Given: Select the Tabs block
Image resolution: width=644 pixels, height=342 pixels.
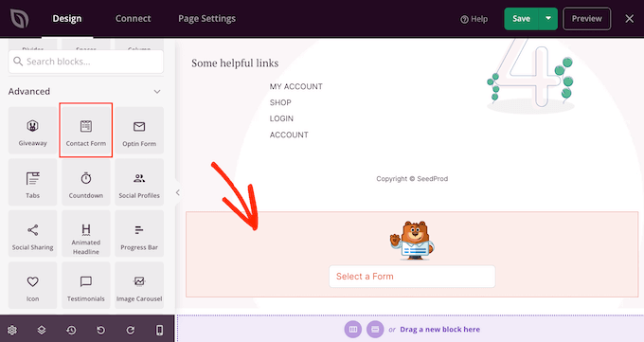Looking at the screenshot, I should point(33,182).
